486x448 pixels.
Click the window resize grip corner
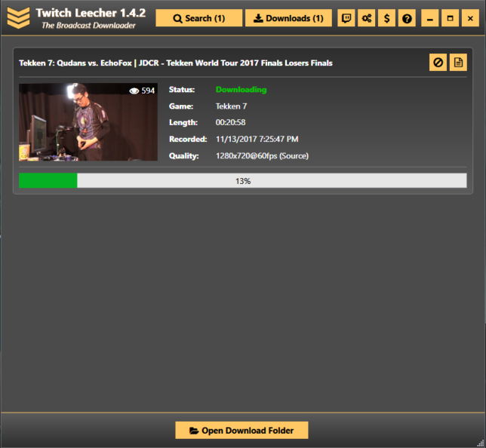coord(481,443)
